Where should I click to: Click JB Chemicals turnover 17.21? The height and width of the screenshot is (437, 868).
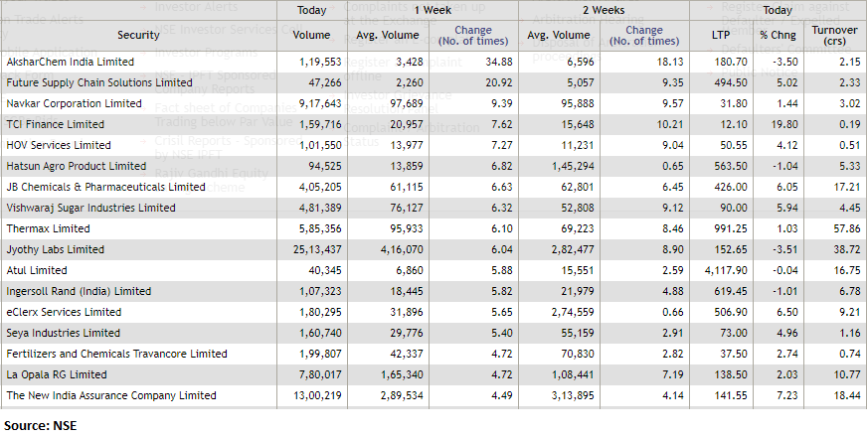(x=847, y=187)
